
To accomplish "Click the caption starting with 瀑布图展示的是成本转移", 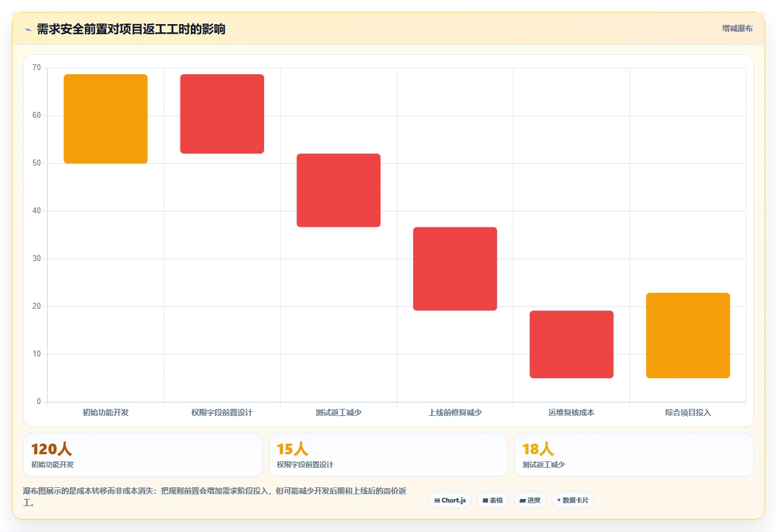I will tap(215, 497).
